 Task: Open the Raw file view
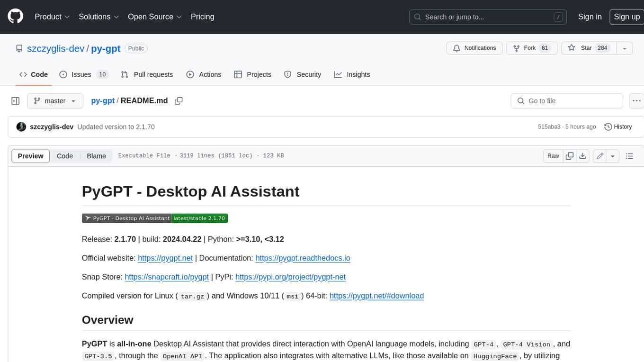tap(553, 156)
